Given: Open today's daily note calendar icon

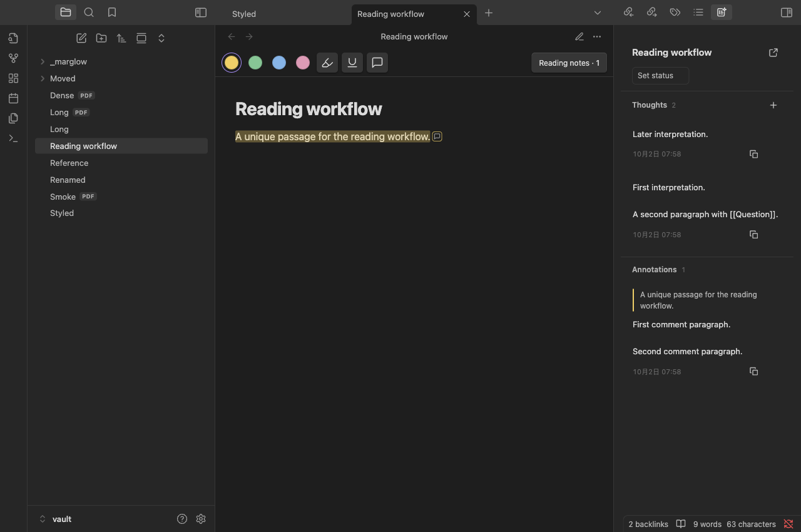Looking at the screenshot, I should [13, 98].
